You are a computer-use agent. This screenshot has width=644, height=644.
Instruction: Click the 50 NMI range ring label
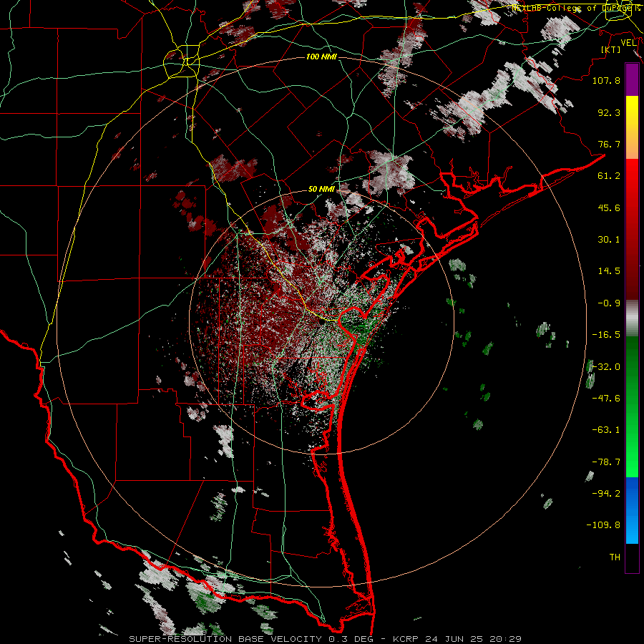point(321,190)
